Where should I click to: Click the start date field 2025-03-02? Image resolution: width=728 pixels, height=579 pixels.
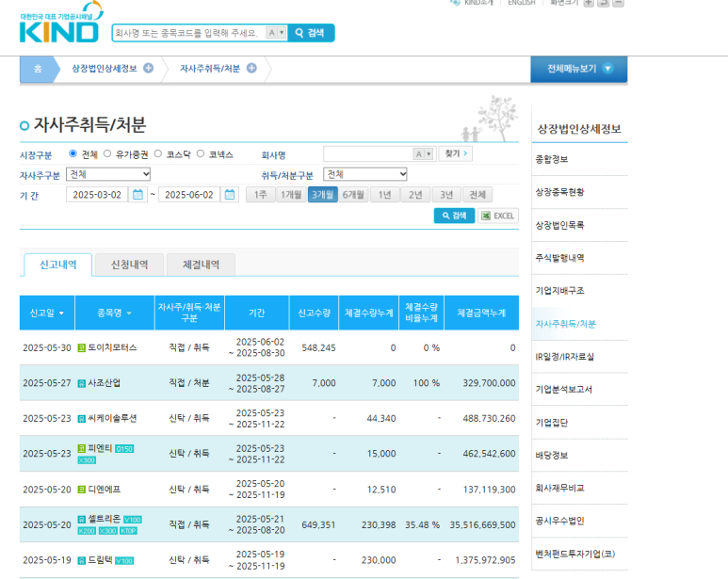click(x=97, y=195)
